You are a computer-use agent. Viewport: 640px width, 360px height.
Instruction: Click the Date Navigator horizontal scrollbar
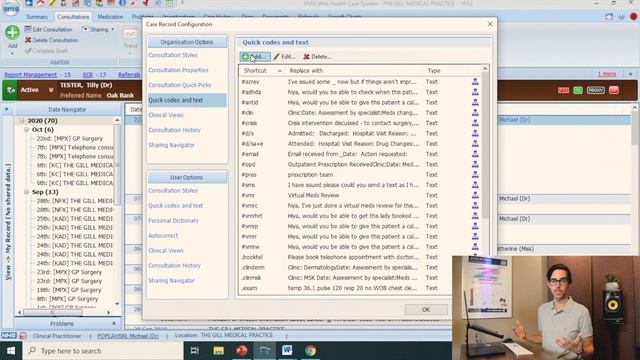(53, 313)
